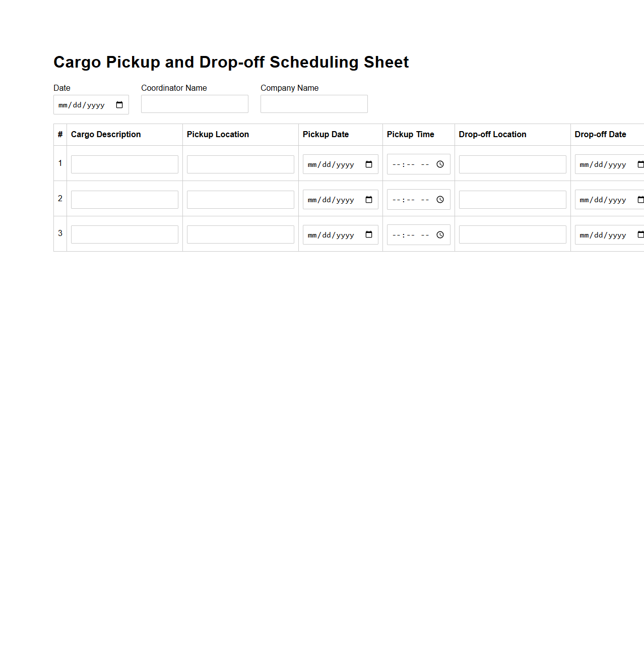Click row 1 Cargo Description field
This screenshot has height=648, width=644.
[x=124, y=164]
